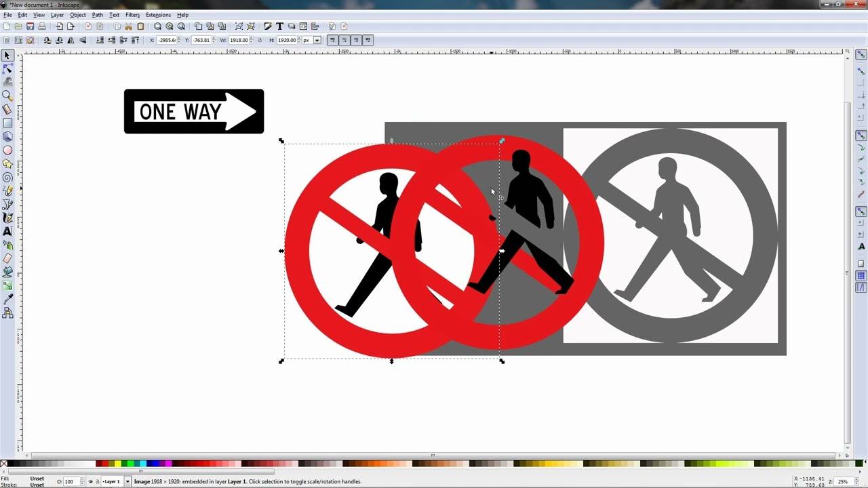Open Fill and Stroke dialog icon

[x=268, y=26]
